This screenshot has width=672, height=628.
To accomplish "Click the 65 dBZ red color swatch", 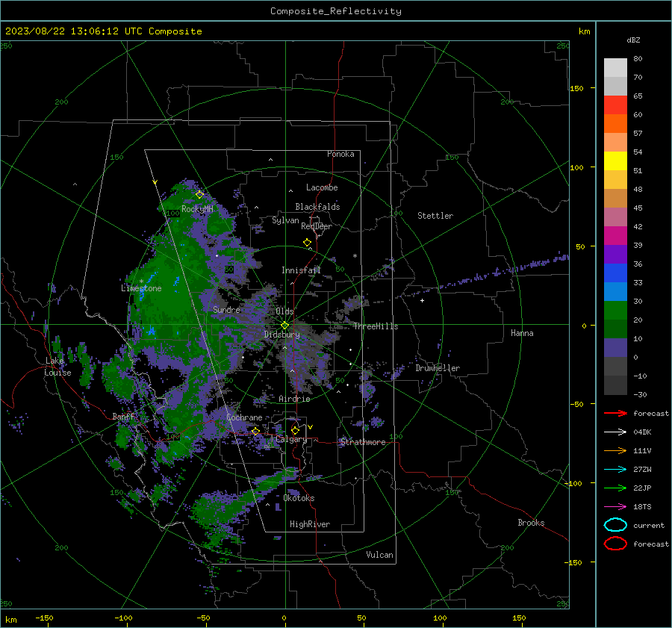I will click(x=615, y=105).
